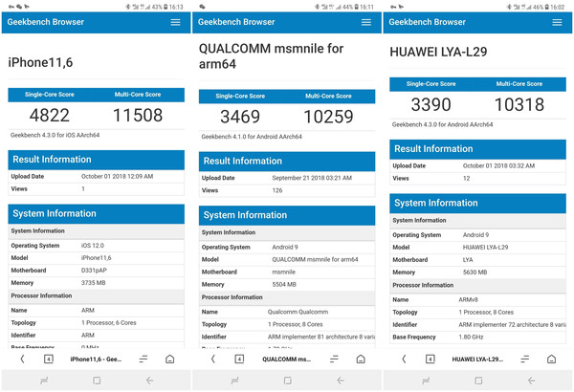Select multi-core score 10318
The height and width of the screenshot is (392, 574).
(x=519, y=104)
